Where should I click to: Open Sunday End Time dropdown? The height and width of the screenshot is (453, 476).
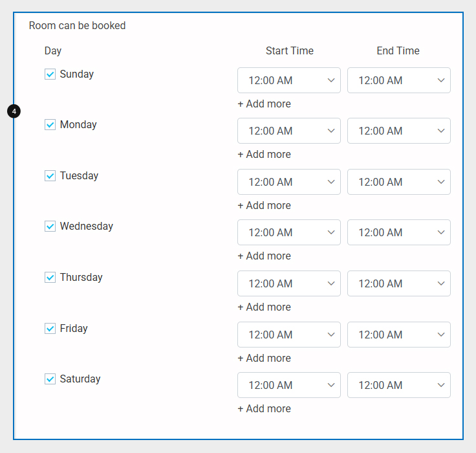(398, 80)
